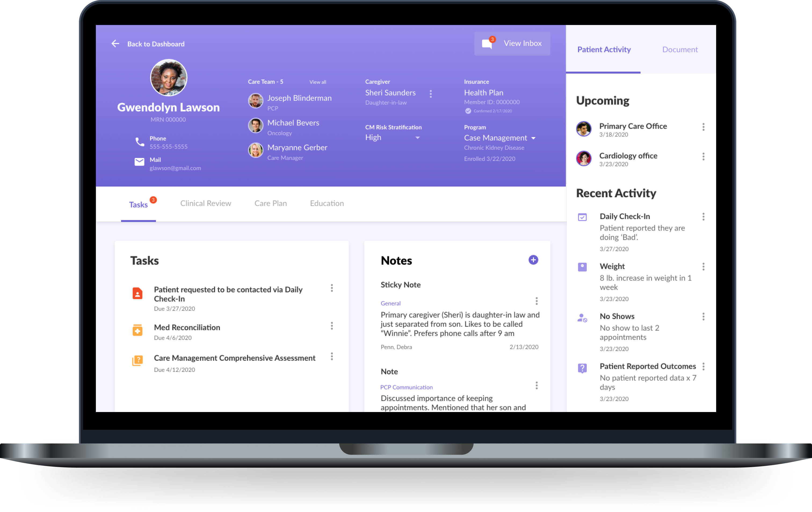The height and width of the screenshot is (512, 812).
Task: Click the Patient Reported Outcomes icon
Action: (583, 367)
